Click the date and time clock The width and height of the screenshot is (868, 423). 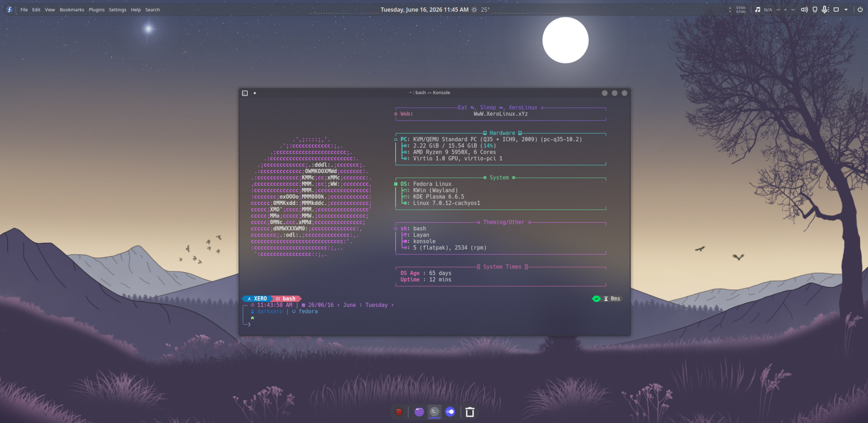point(425,10)
